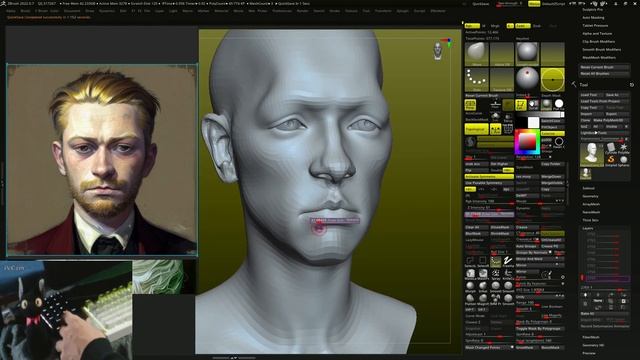Select the Morph brush icon
This screenshot has height=360, width=640.
(470, 287)
